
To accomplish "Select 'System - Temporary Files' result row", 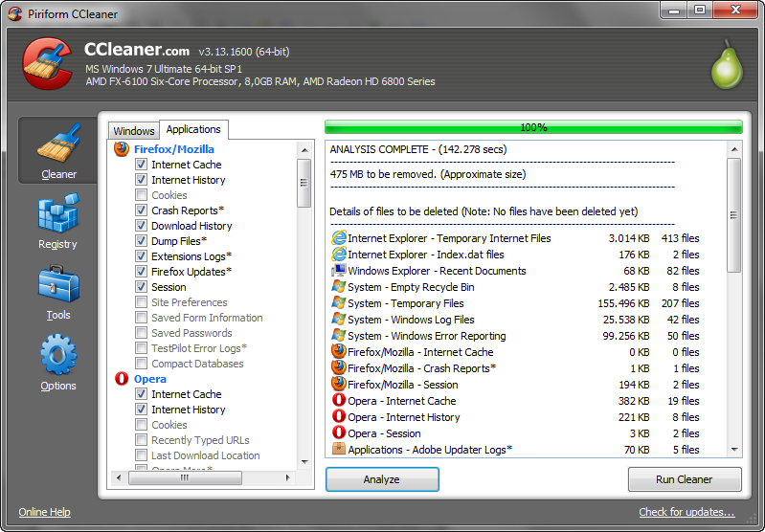I will point(515,303).
